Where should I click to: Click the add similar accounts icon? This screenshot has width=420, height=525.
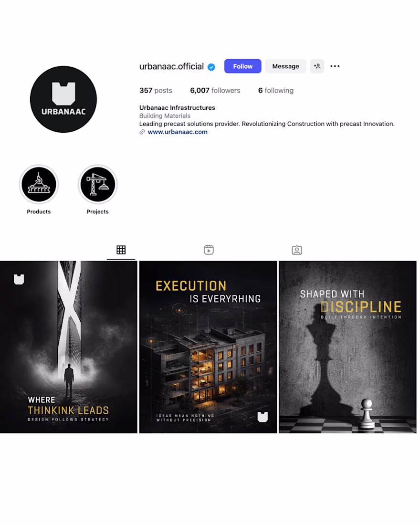coord(317,66)
